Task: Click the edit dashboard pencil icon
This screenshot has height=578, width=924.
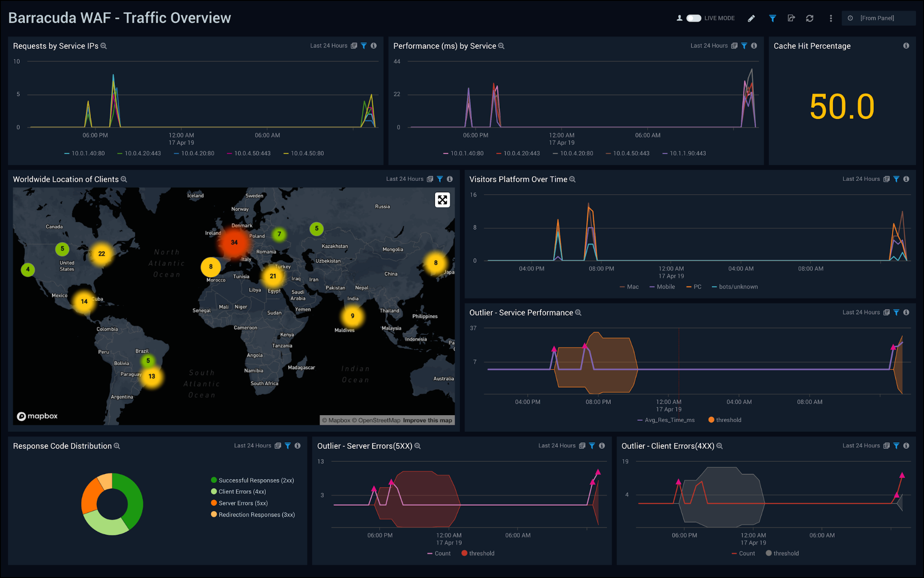Action: click(x=751, y=18)
